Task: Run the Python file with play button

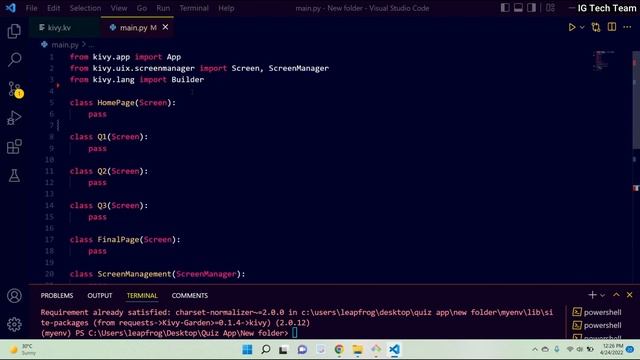Action: tap(572, 27)
